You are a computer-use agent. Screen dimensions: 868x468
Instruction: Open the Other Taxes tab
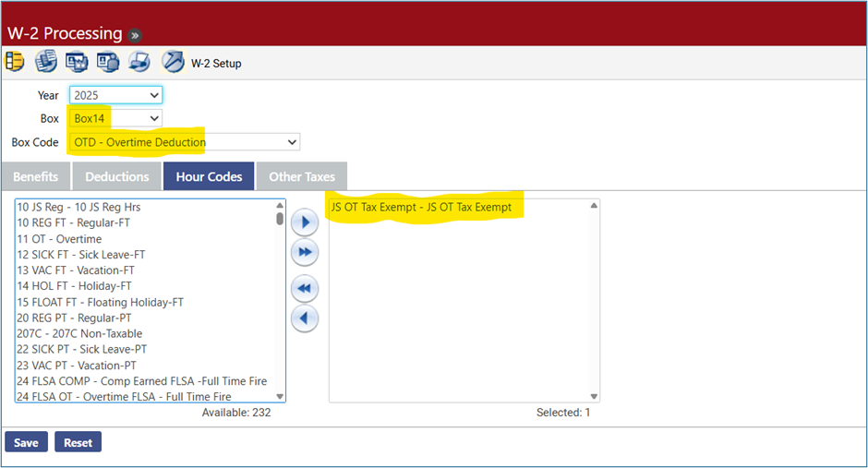click(303, 176)
